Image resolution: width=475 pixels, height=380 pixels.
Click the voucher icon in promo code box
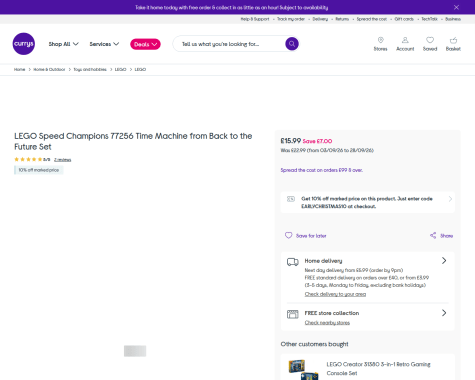(x=291, y=199)
